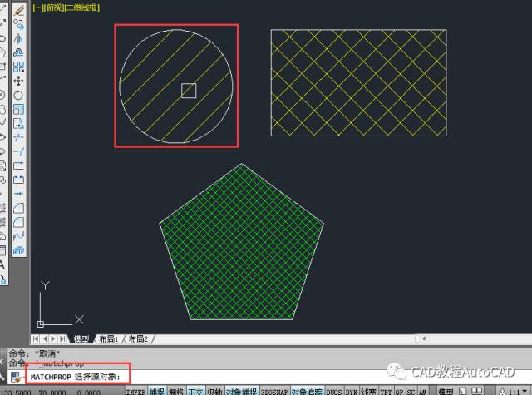Click the Quick View Layouts status icon
Viewport: 532px width, 395px height.
pyautogui.click(x=463, y=392)
